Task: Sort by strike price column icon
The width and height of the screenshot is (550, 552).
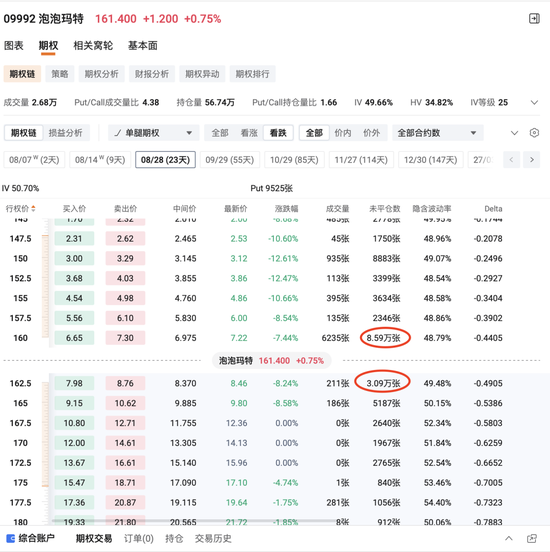Action: pyautogui.click(x=33, y=209)
